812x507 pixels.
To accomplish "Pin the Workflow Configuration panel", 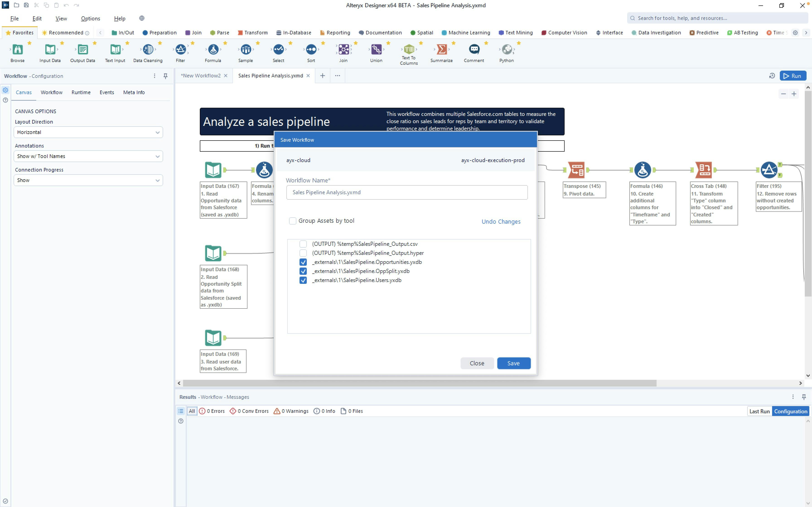I will point(165,76).
